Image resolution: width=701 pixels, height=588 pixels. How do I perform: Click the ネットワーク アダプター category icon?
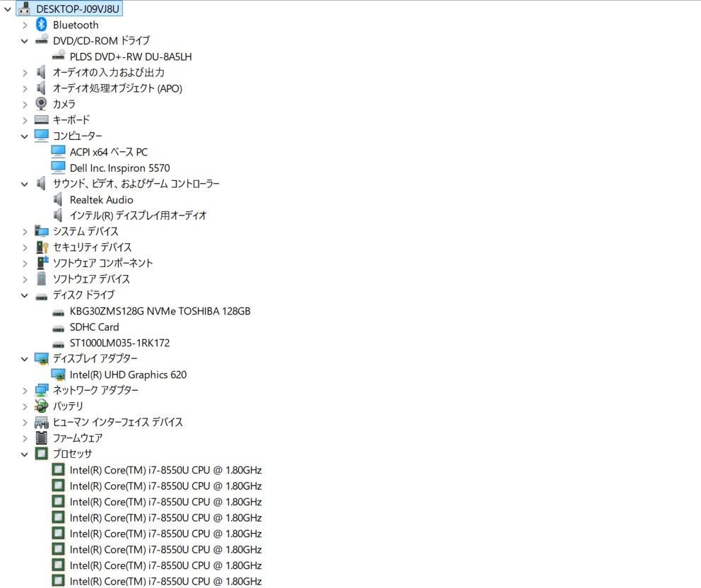click(41, 390)
